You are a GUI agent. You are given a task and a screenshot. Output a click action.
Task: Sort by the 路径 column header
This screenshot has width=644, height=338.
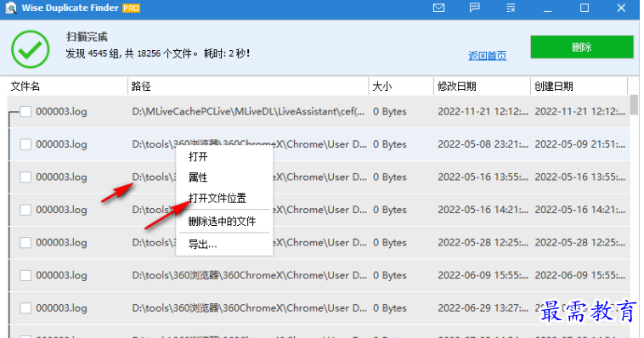click(x=248, y=87)
